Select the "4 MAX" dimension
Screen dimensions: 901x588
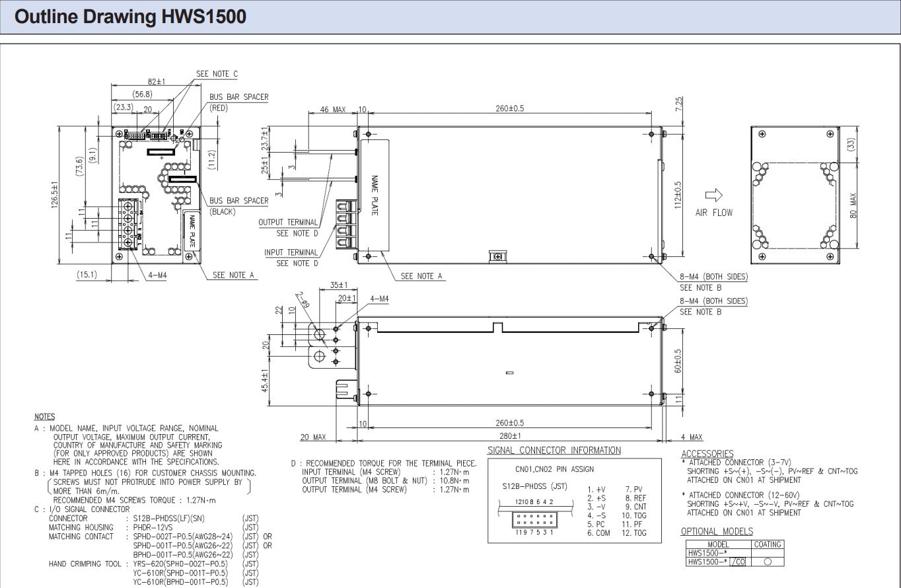(692, 437)
